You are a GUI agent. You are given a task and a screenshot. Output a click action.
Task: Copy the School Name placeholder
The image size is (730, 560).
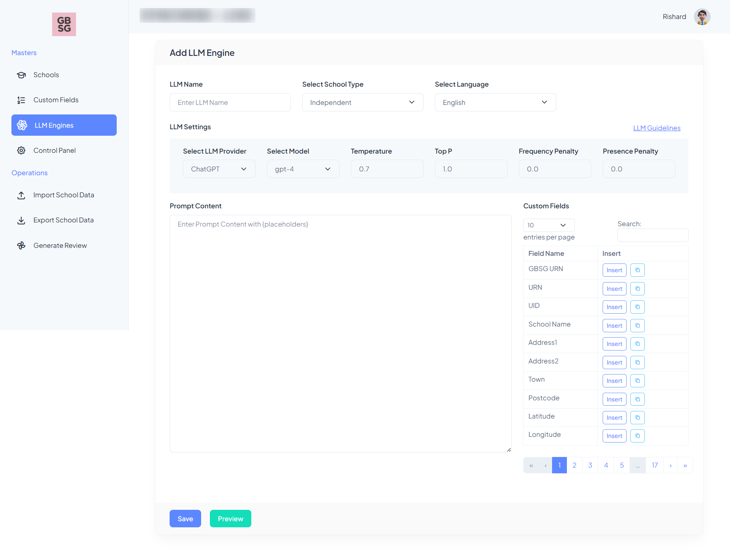pyautogui.click(x=638, y=326)
